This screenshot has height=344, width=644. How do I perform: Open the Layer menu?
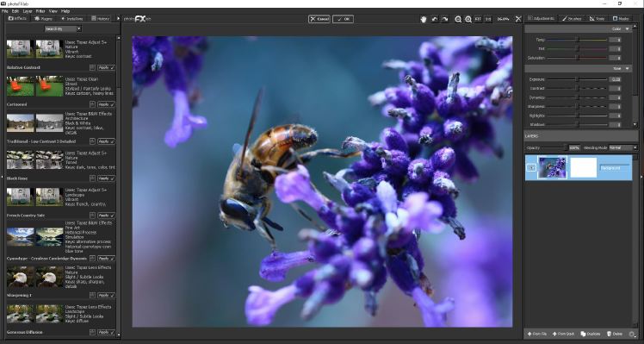coord(28,11)
